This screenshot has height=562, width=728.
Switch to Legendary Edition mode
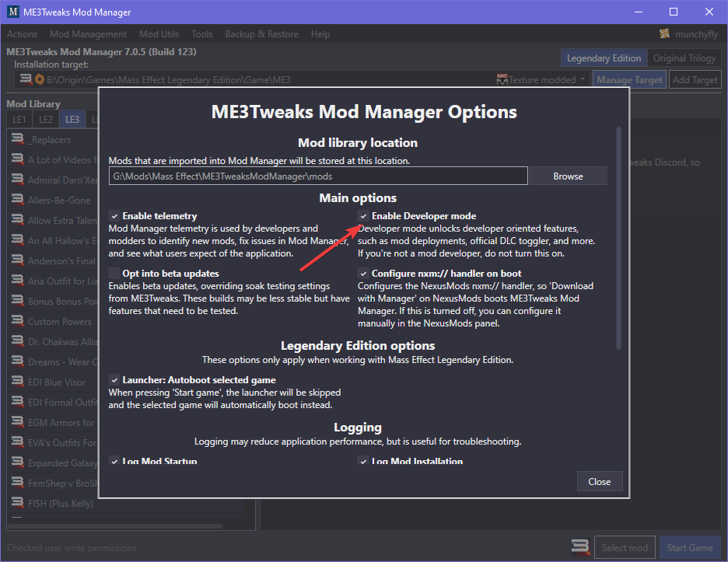coord(604,58)
